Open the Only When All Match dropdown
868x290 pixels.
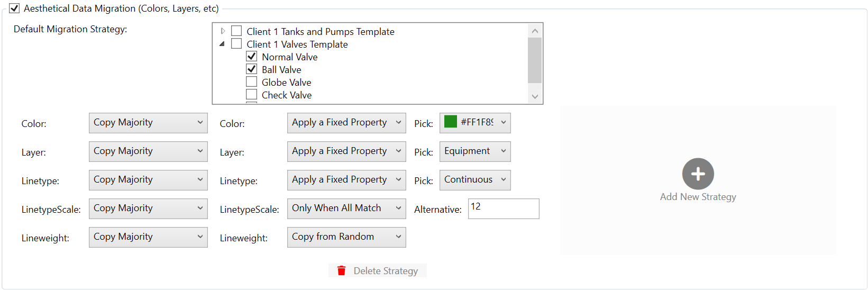(346, 208)
